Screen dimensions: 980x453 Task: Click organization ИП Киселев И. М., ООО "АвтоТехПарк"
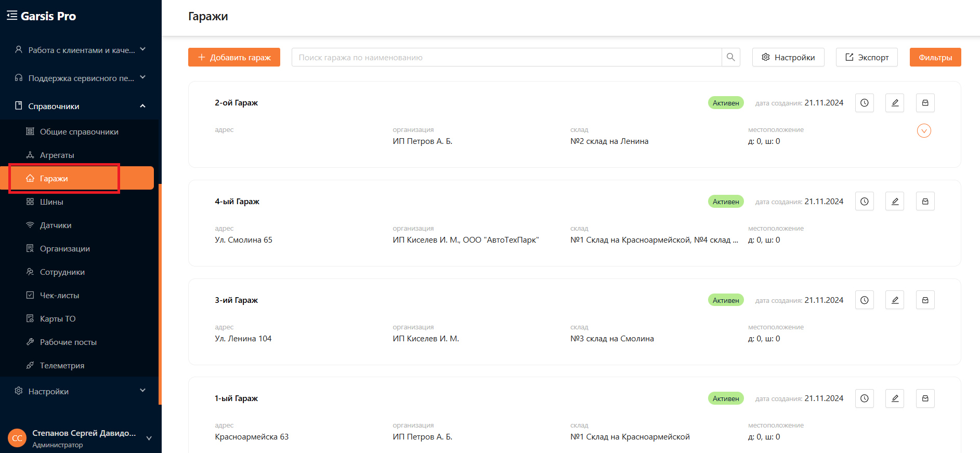coord(466,240)
